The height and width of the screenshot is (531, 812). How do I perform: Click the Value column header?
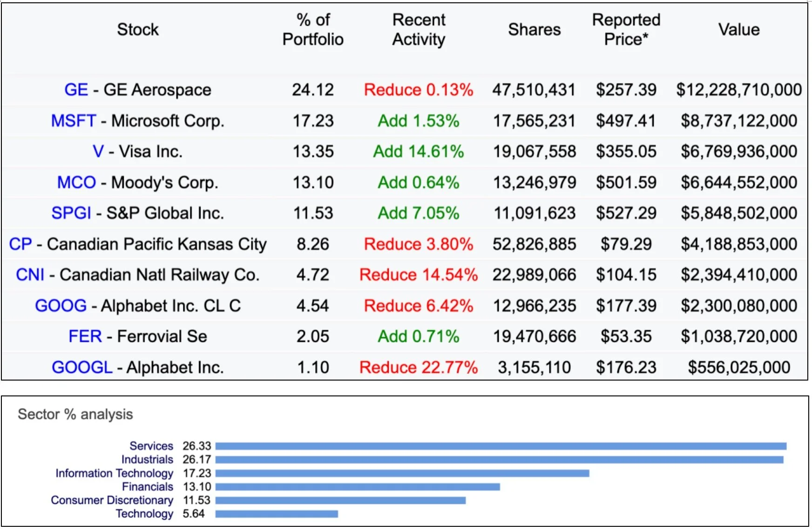[739, 29]
